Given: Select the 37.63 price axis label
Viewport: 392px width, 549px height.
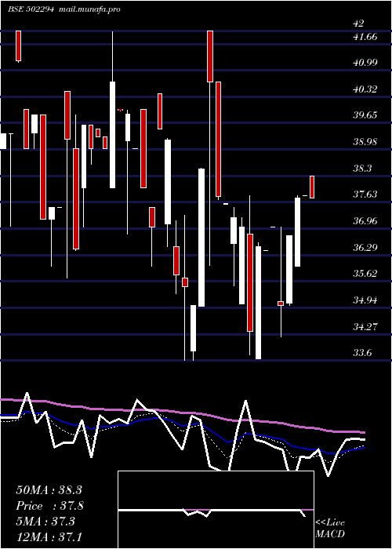Looking at the screenshot, I should point(365,194).
